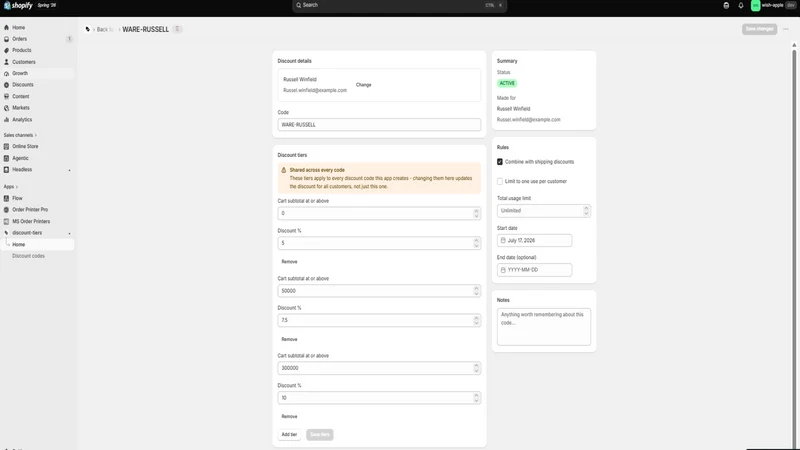Open Online Store sales channel
The image size is (800, 450).
25,146
